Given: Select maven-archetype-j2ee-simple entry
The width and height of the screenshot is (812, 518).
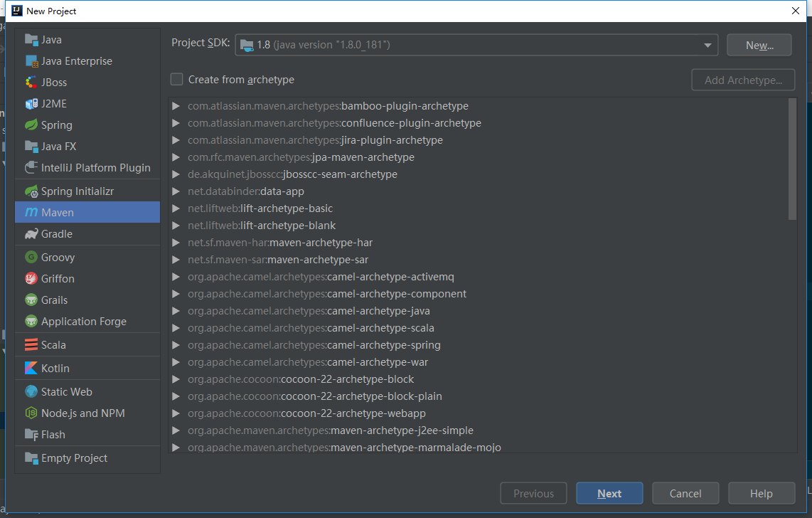Looking at the screenshot, I should tap(331, 430).
